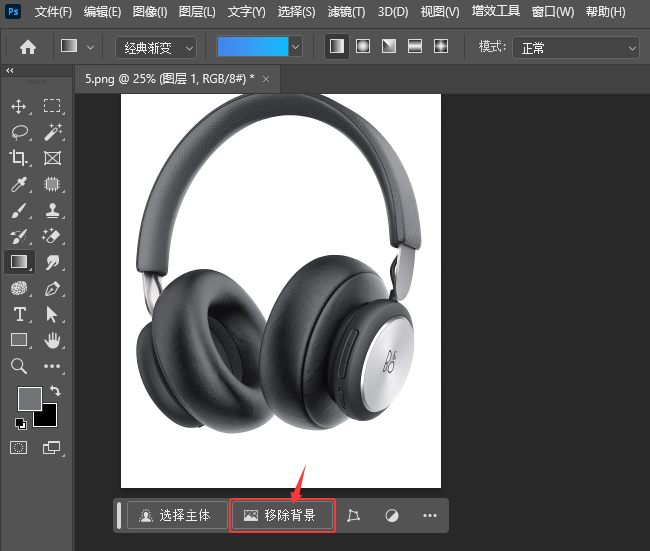Open gradient picker dropdown arrow

click(295, 47)
